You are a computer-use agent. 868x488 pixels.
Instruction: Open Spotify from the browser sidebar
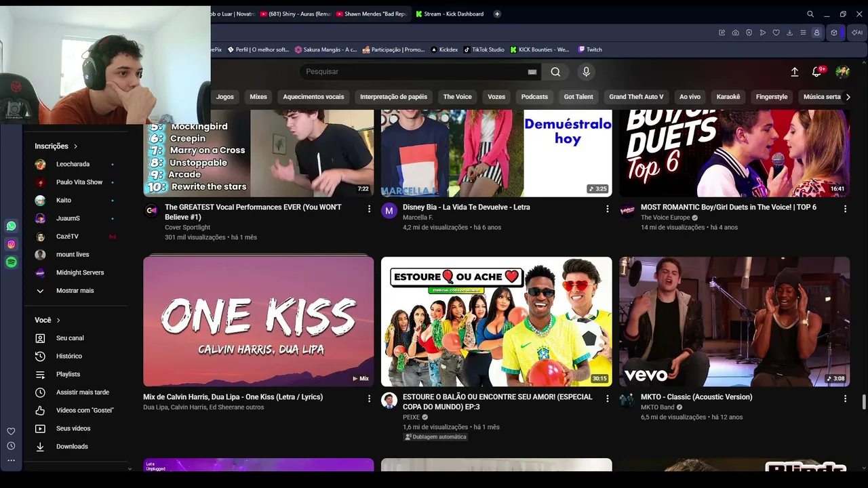pyautogui.click(x=12, y=262)
